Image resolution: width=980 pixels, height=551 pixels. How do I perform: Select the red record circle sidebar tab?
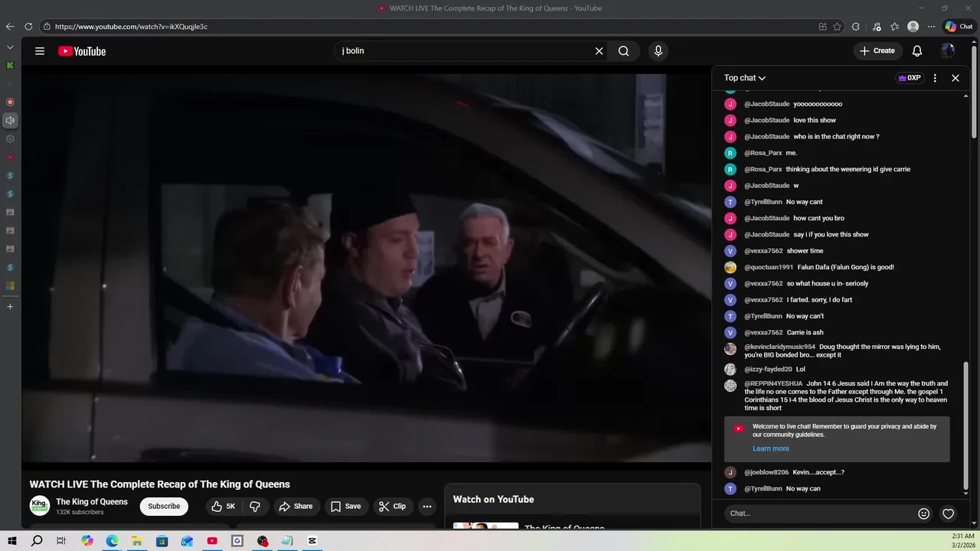[10, 102]
